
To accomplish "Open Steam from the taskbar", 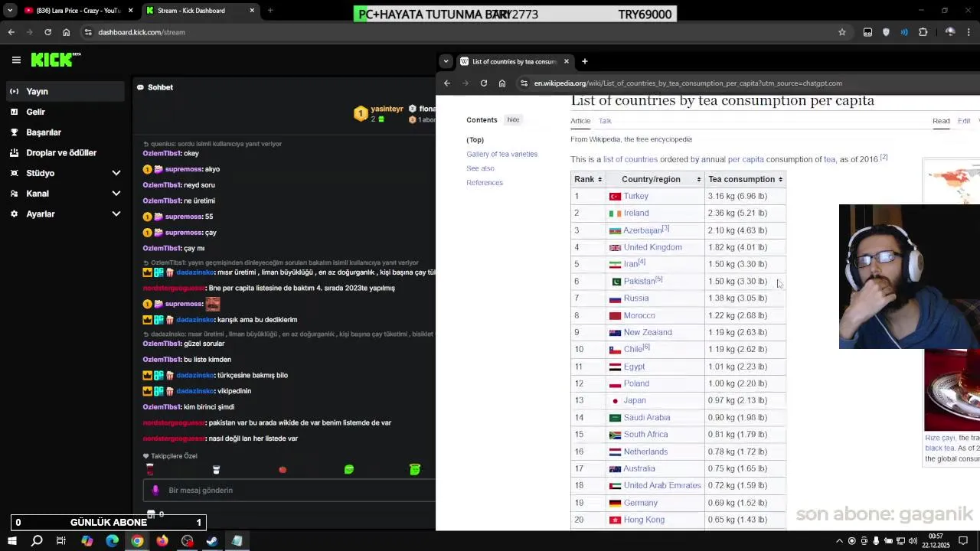I will 212,541.
